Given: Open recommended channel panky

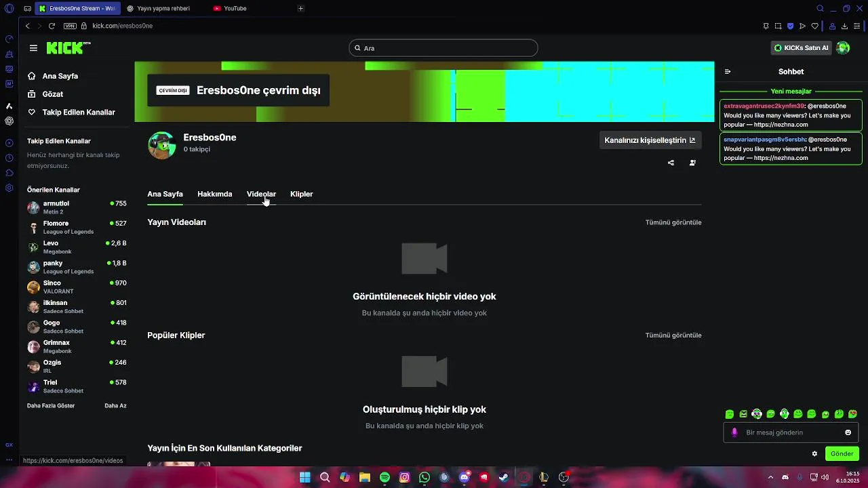Looking at the screenshot, I should pos(77,267).
